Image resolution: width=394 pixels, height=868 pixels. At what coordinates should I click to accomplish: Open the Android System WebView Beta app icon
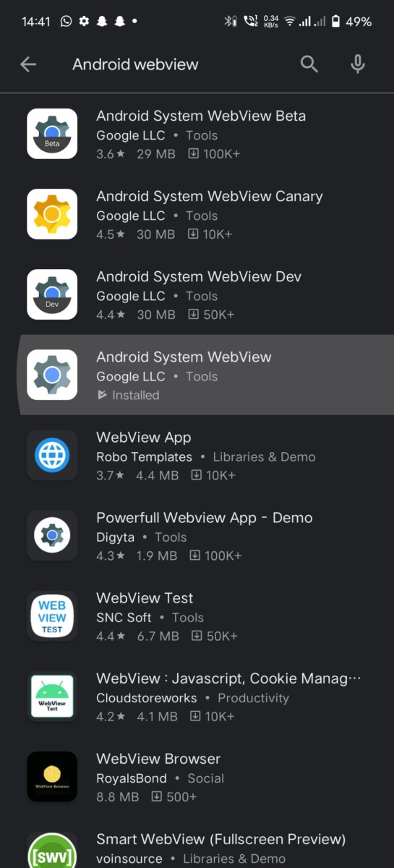coord(52,134)
